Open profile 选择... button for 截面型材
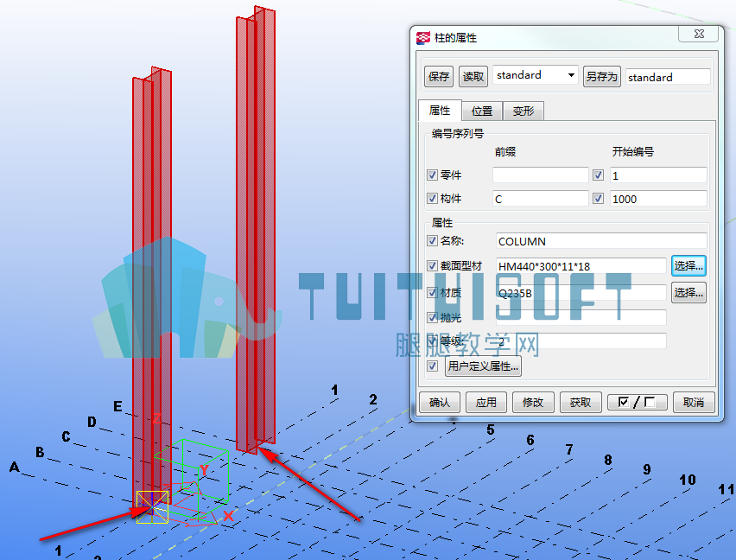This screenshot has height=560, width=736. click(x=688, y=265)
